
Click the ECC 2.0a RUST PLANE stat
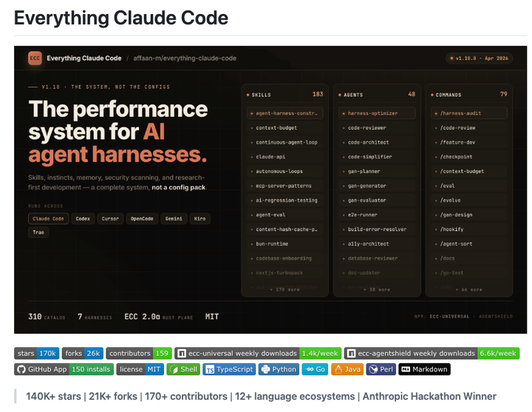[158, 317]
